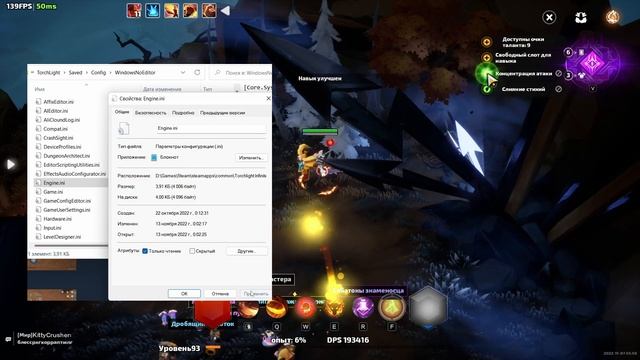Click the first red buff icon at the top
The image size is (640, 360).
[134, 10]
